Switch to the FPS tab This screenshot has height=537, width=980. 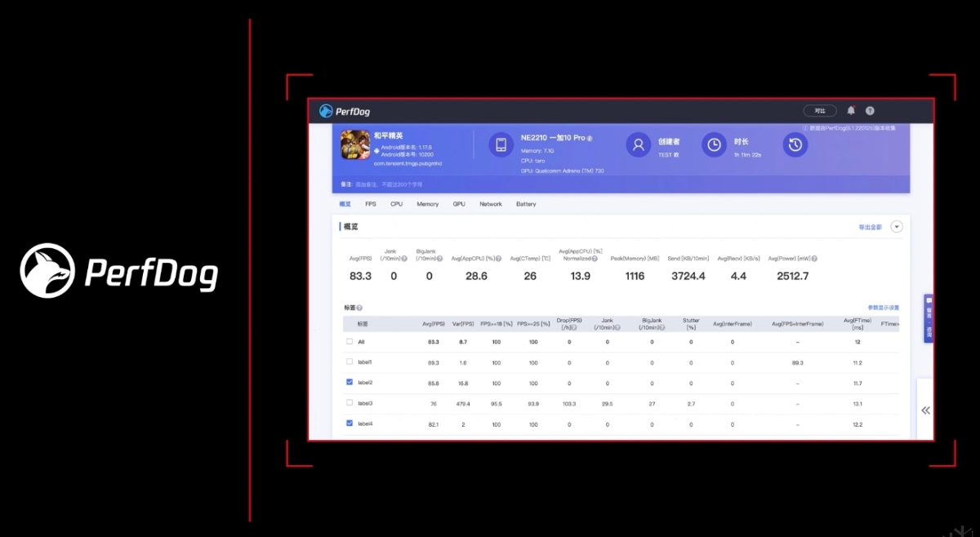[371, 204]
